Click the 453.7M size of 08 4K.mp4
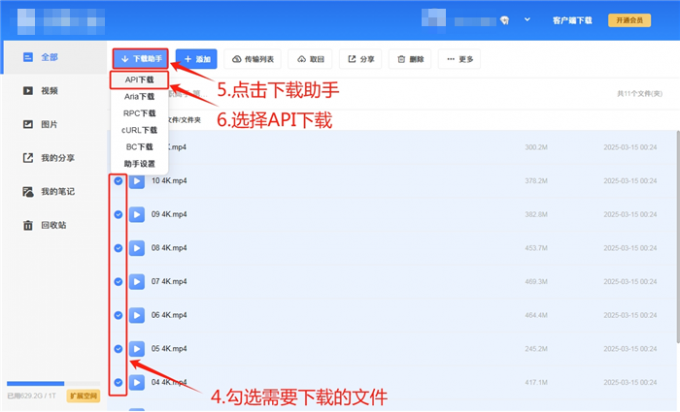680x412 pixels. click(x=536, y=248)
